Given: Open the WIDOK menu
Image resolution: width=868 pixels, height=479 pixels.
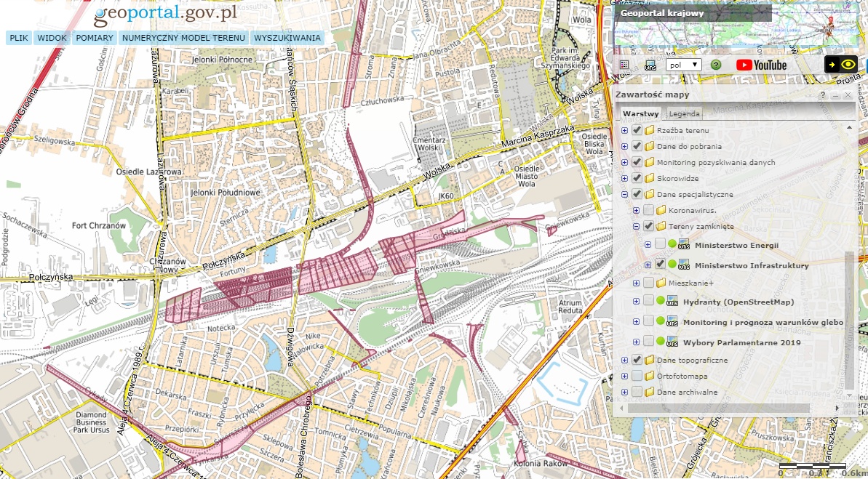Looking at the screenshot, I should click(x=52, y=38).
